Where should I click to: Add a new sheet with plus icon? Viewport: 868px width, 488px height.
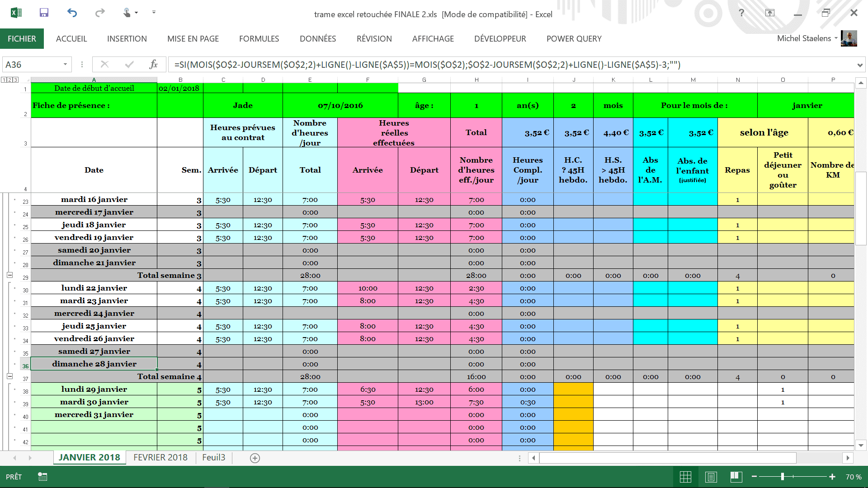point(255,458)
